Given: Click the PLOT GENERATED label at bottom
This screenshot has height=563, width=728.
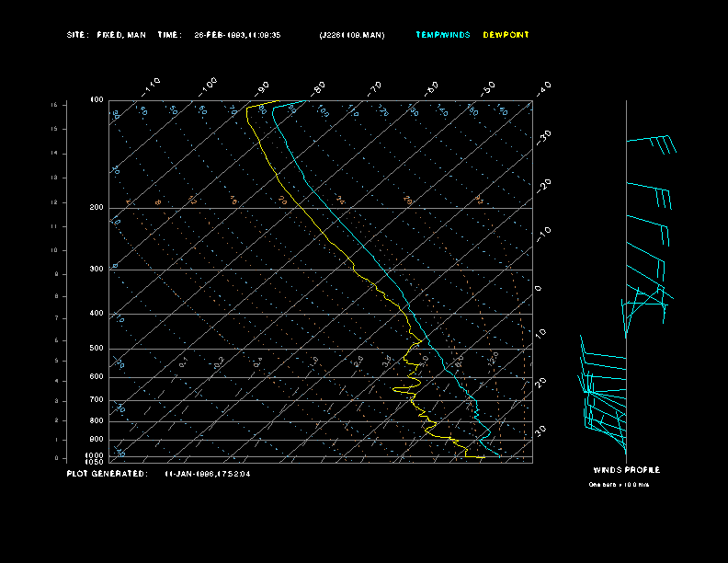Looking at the screenshot, I should tap(106, 474).
